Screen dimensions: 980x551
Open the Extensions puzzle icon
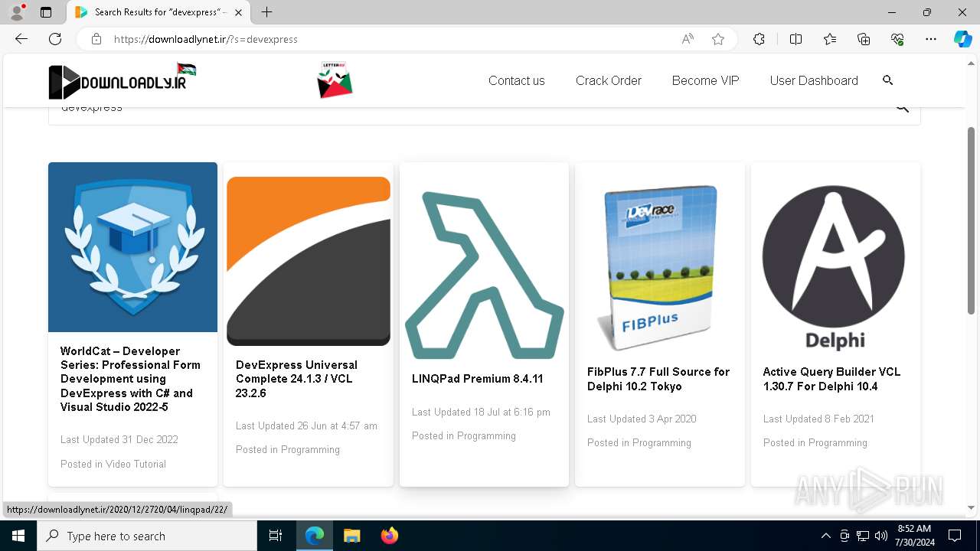pos(759,39)
